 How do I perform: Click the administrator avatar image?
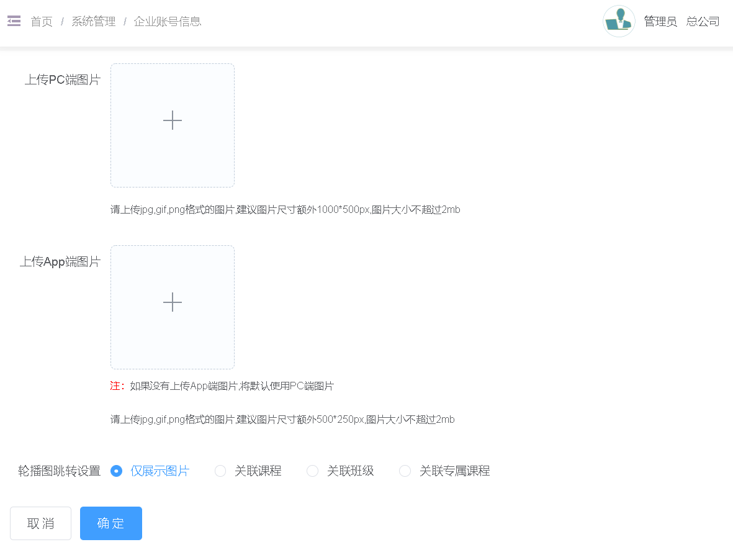click(619, 21)
